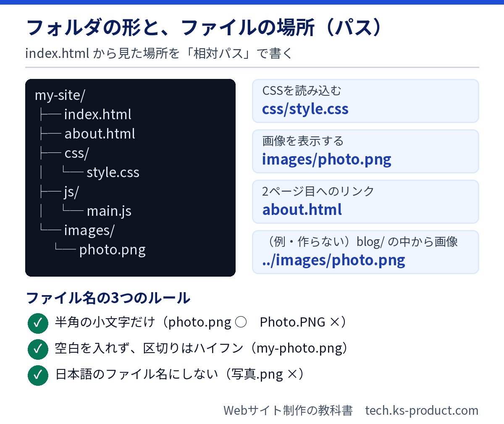The image size is (504, 424).
Task: Click the 日本語のファイル名にしない rule text
Action: (x=180, y=374)
